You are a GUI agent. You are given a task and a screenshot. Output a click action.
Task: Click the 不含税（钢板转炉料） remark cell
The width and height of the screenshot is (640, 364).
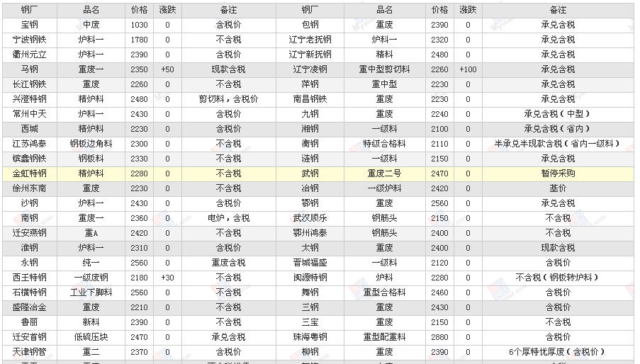558,278
